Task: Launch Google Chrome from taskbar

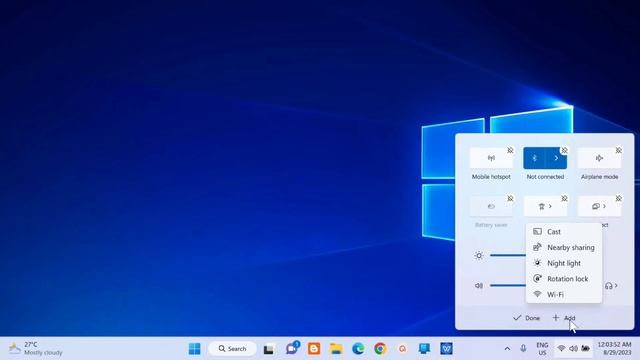Action: (x=380, y=349)
